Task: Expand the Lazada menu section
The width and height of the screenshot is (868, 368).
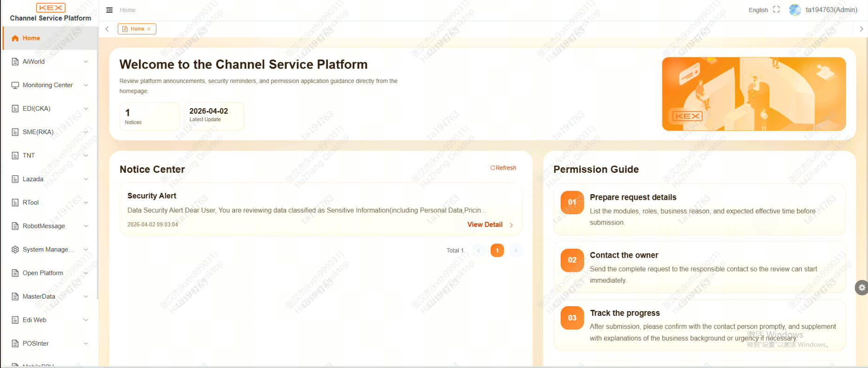Action: [x=50, y=179]
